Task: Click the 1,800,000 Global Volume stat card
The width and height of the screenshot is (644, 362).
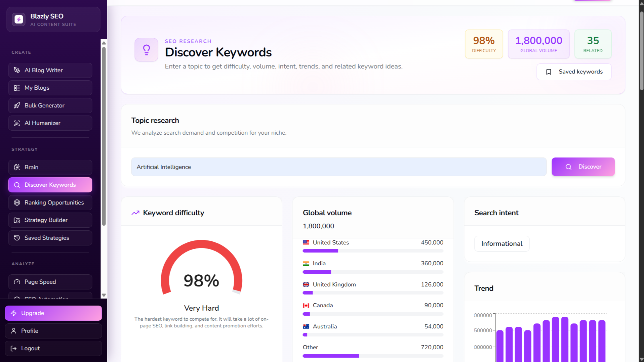Action: pyautogui.click(x=538, y=44)
